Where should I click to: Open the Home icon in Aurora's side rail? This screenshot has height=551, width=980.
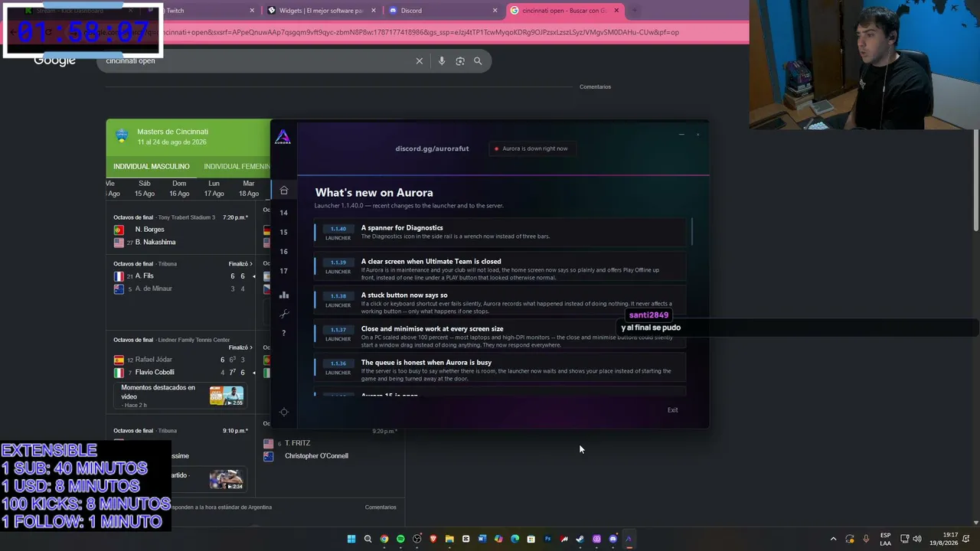[x=284, y=191]
